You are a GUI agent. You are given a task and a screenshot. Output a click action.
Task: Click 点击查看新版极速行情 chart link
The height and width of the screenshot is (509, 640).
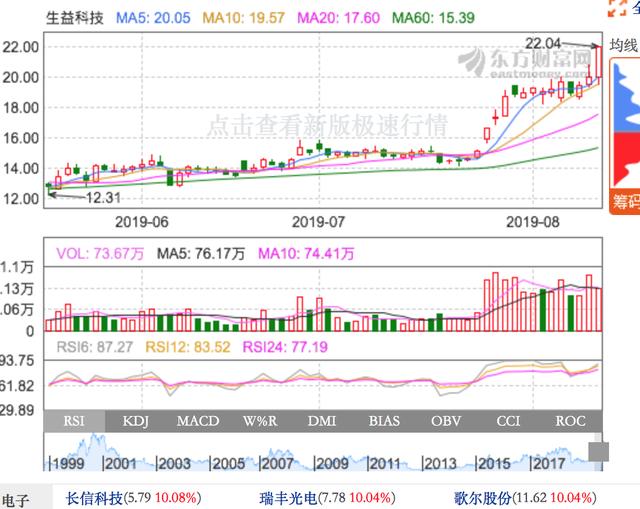(327, 125)
